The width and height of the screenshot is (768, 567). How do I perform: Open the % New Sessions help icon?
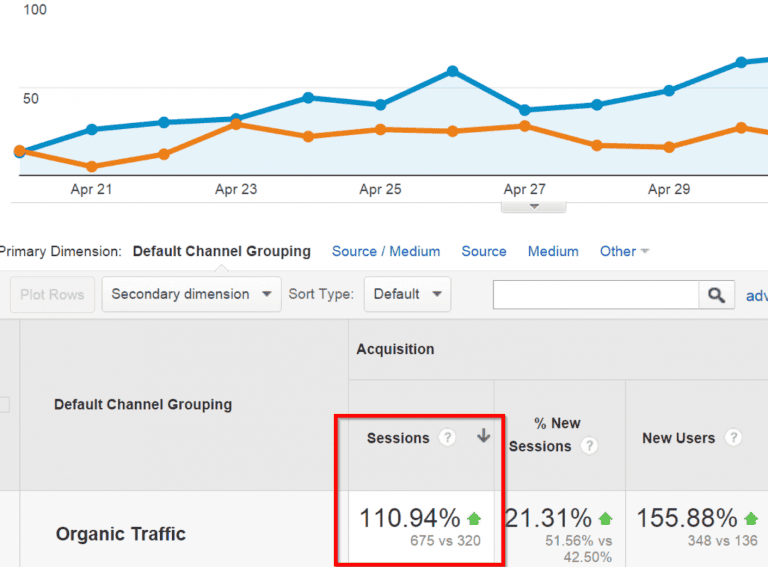pos(590,446)
